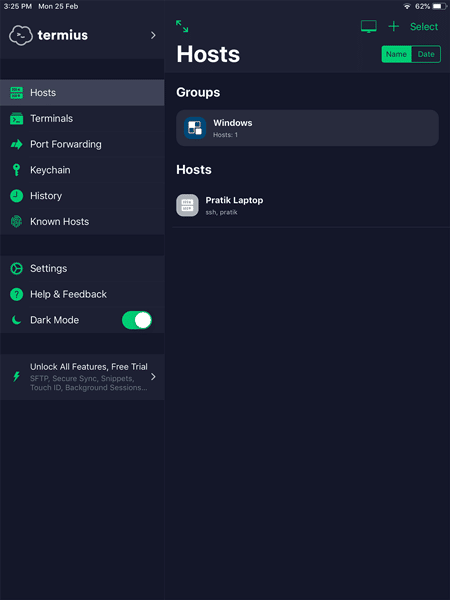Screen dimensions: 450x600
Task: Click the History clock icon
Action: pos(16,196)
